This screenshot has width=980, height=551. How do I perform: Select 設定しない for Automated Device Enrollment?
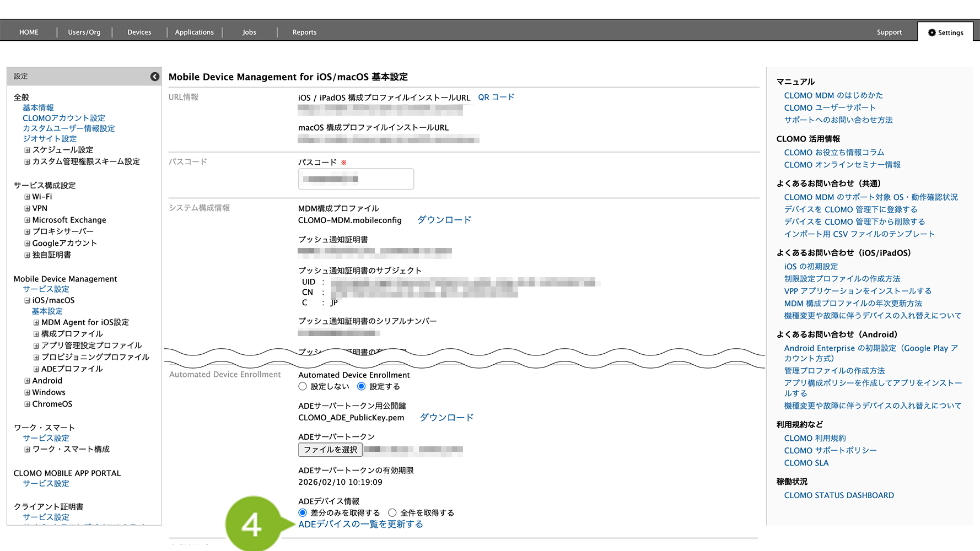click(x=303, y=386)
